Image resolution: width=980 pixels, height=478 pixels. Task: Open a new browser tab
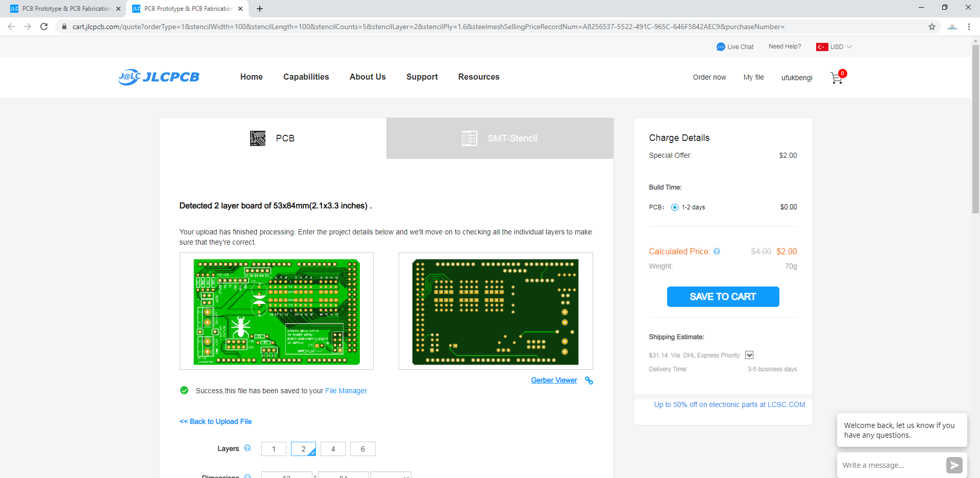coord(260,9)
